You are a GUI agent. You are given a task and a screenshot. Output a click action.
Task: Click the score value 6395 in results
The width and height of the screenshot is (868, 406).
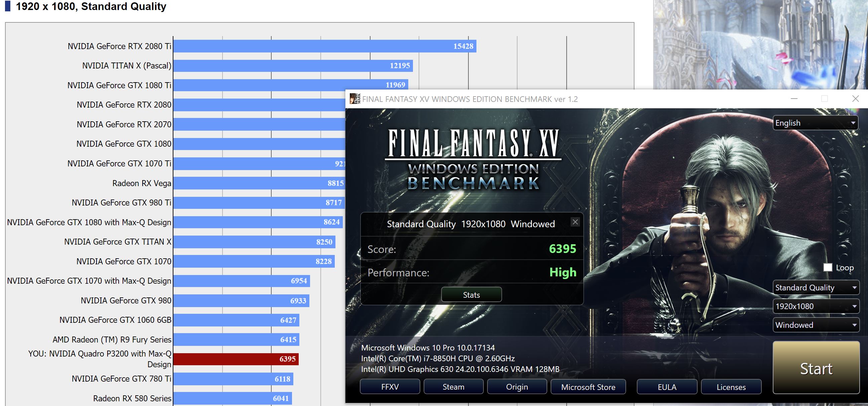click(563, 249)
